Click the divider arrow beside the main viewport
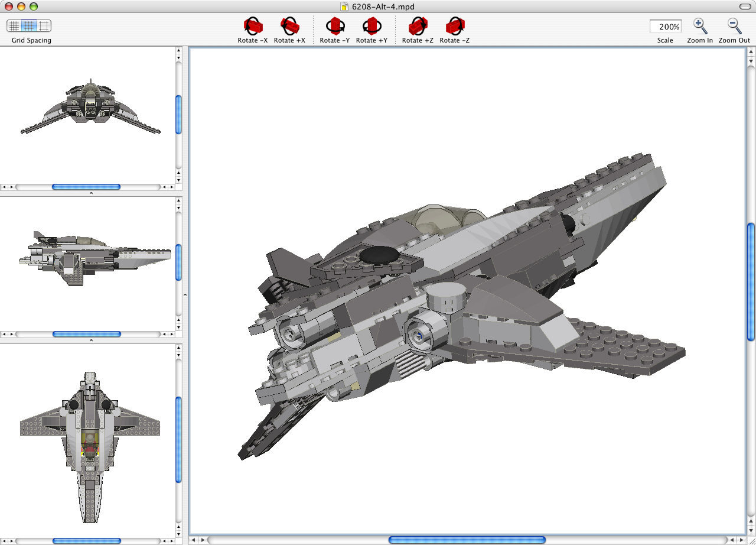Viewport: 756px width, 545px height. tap(185, 294)
